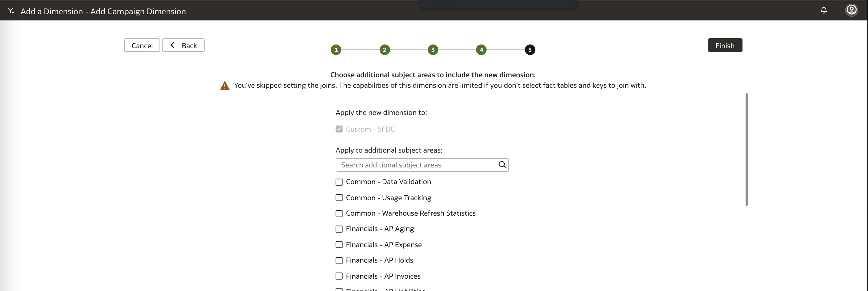
Task: Click the app logo icon in header
Action: click(x=11, y=11)
